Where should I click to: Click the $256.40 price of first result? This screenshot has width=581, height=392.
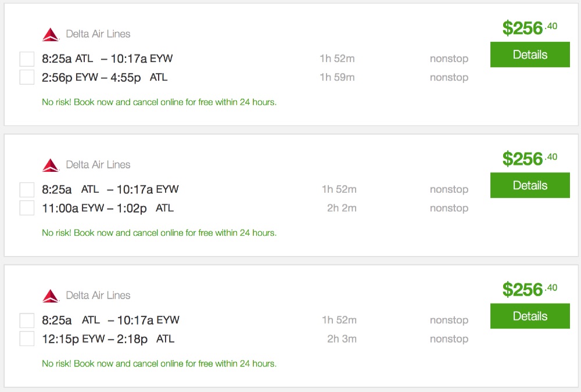pyautogui.click(x=529, y=28)
